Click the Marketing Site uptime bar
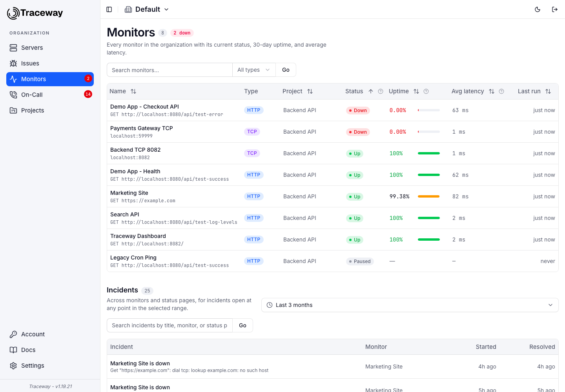Viewport: 565px width, 392px height. tap(429, 196)
